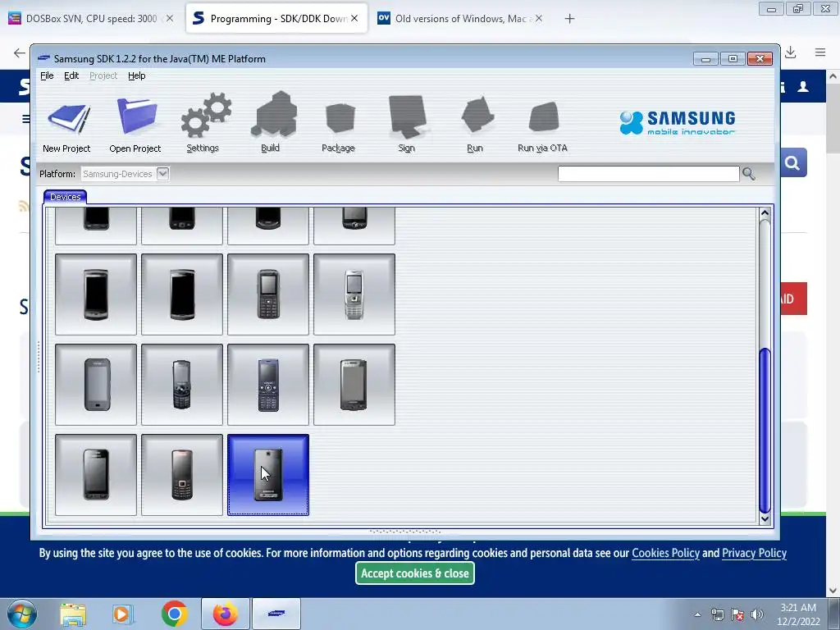Click the network tray icon
This screenshot has height=630, width=840.
717,614
